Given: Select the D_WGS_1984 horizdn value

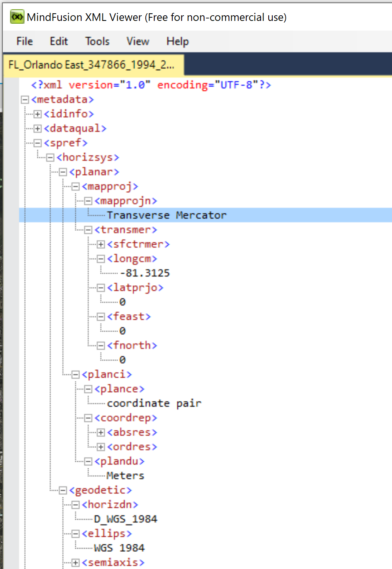Looking at the screenshot, I should [x=126, y=519].
